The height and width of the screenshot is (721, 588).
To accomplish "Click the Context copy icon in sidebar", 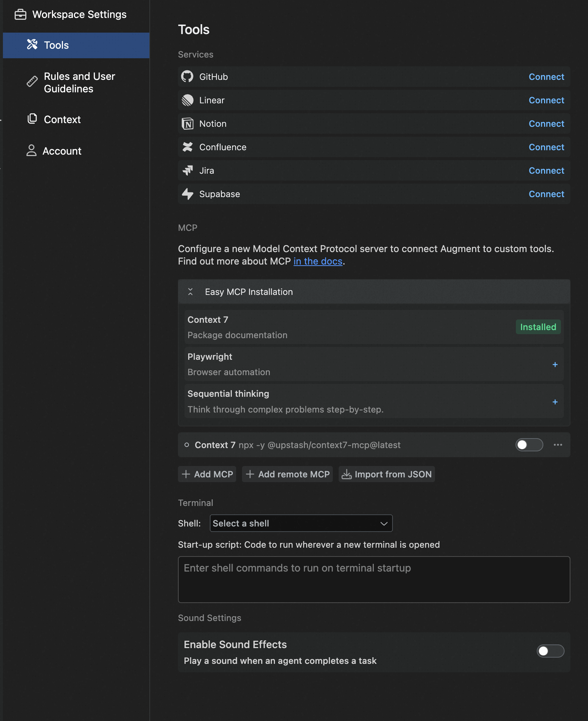I will (32, 119).
